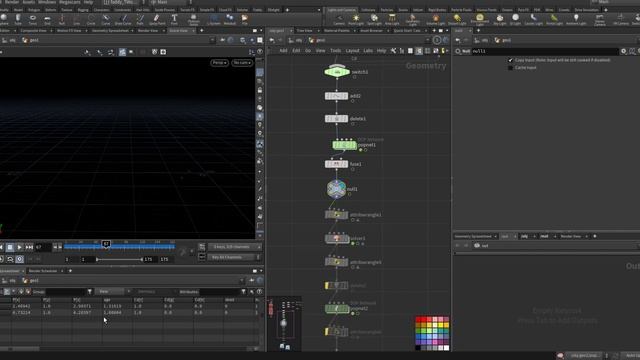
Task: Toggle Copy Input checkbox in null parameters
Action: point(510,60)
